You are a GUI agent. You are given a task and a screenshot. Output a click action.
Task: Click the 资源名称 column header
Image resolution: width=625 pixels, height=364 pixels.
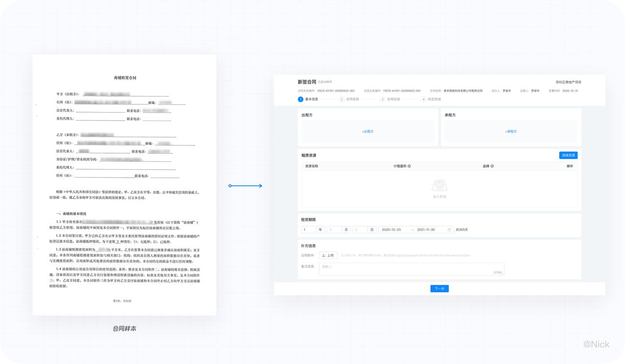coord(312,166)
